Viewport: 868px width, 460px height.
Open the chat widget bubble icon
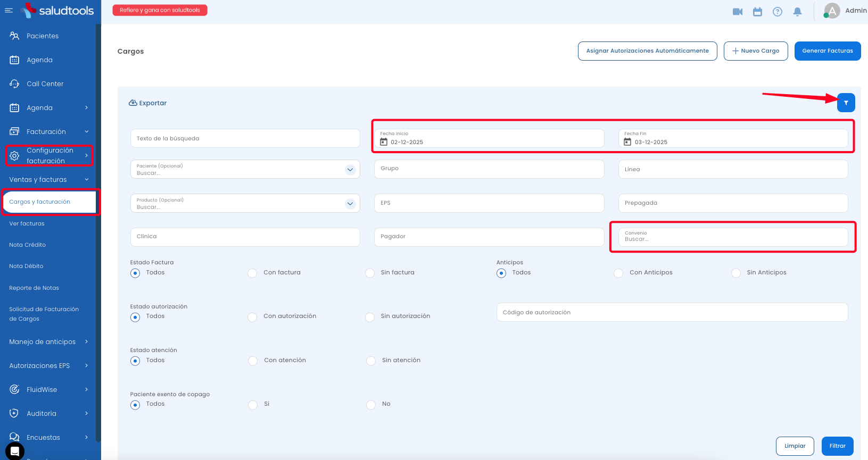[15, 451]
